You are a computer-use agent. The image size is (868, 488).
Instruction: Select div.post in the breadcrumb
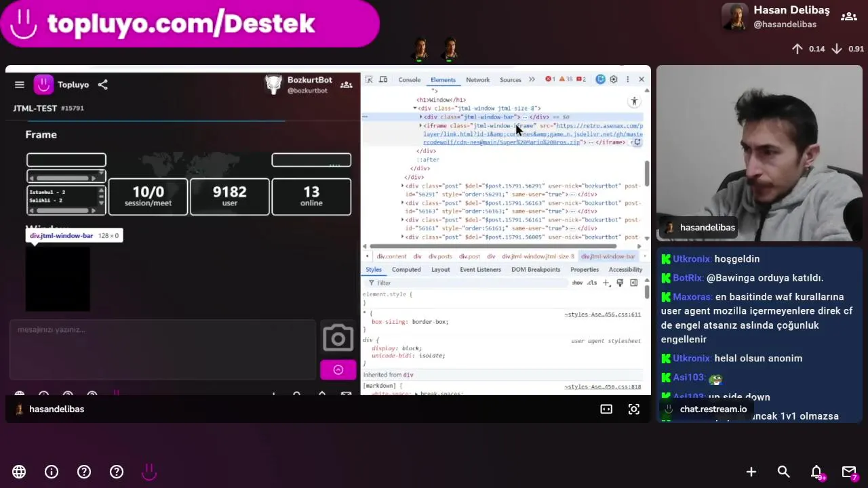pos(469,257)
